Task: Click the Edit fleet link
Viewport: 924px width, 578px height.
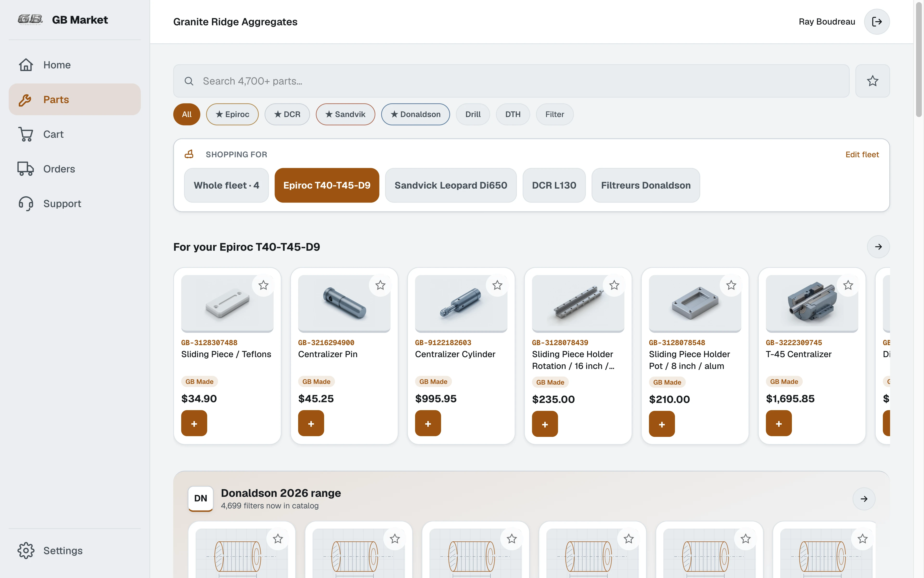Action: [862, 154]
